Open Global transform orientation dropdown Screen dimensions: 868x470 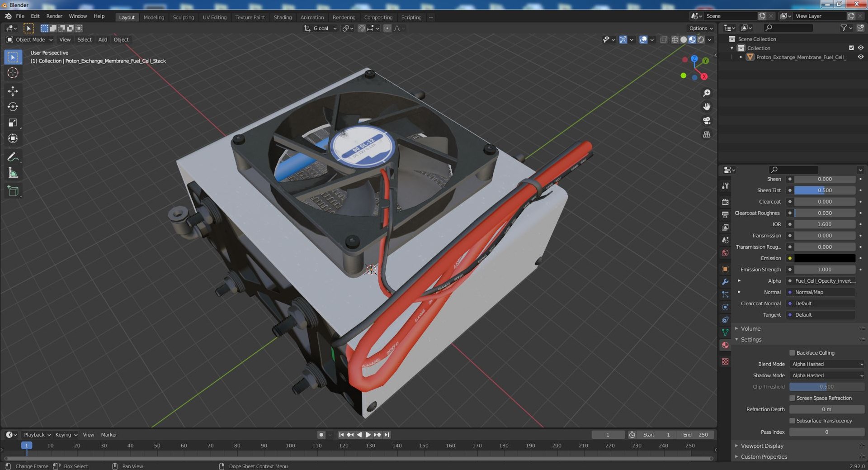320,28
